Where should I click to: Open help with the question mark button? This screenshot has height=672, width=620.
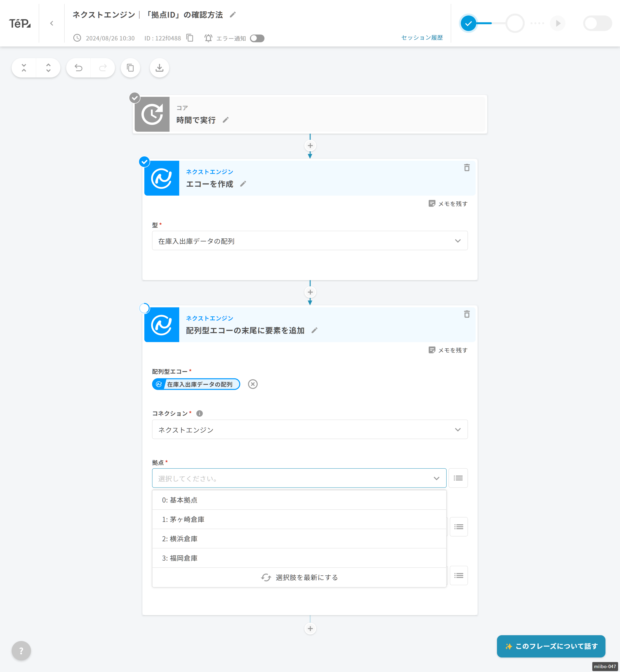21,650
